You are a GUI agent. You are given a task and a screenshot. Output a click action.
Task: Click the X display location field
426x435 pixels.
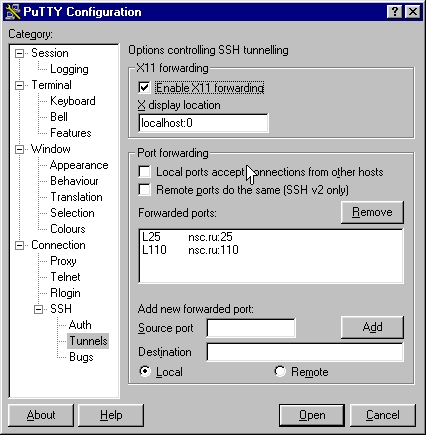(x=203, y=123)
